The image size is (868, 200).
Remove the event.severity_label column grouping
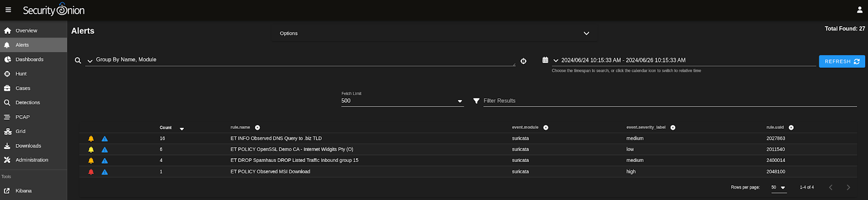(673, 128)
